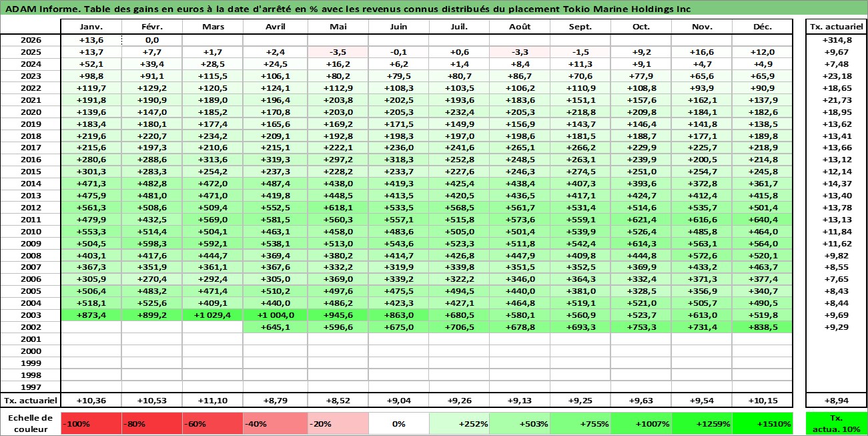This screenshot has height=436, width=868.
Task: Click the -60% color scale swatch
Action: click(212, 423)
